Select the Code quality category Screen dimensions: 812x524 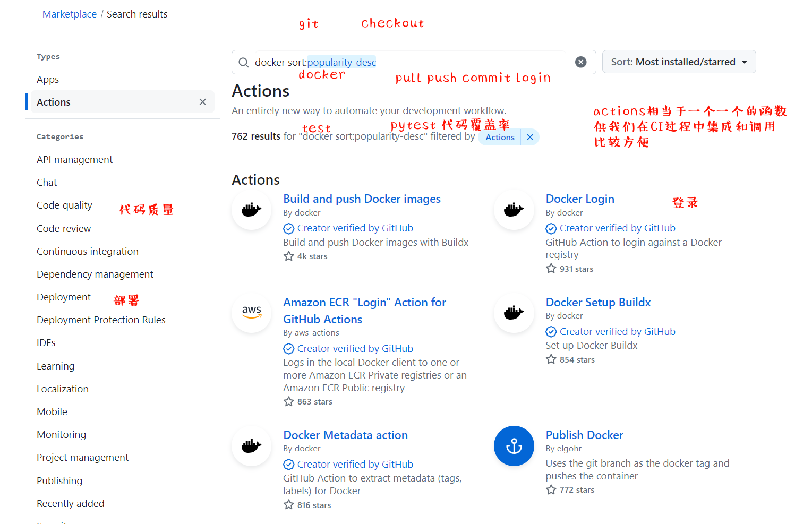[x=64, y=205]
